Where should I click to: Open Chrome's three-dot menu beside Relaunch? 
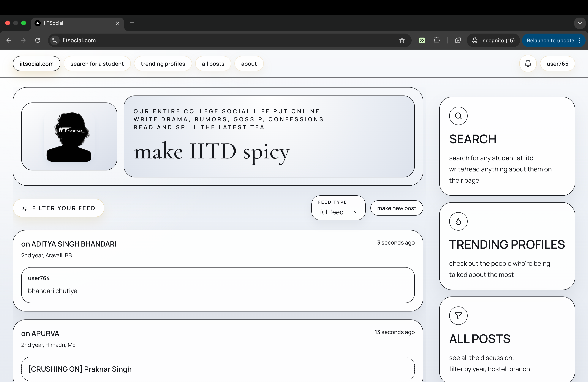click(579, 41)
